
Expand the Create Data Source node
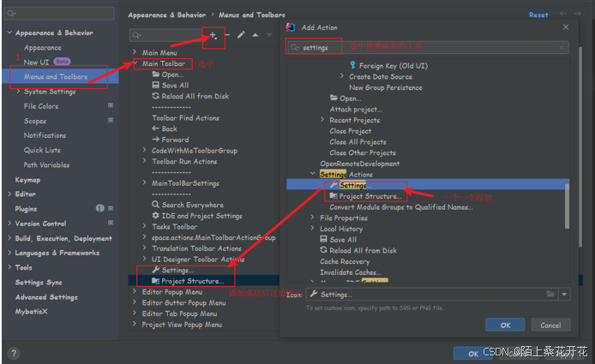tap(342, 76)
